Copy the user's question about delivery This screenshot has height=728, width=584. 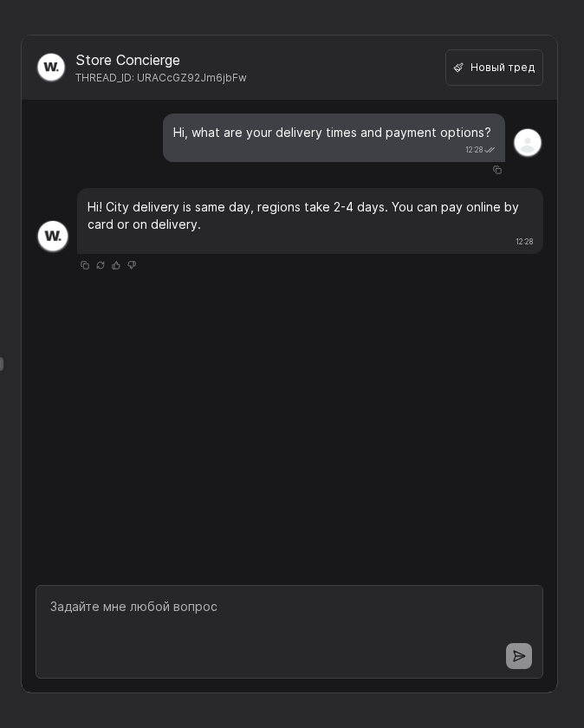pyautogui.click(x=497, y=170)
